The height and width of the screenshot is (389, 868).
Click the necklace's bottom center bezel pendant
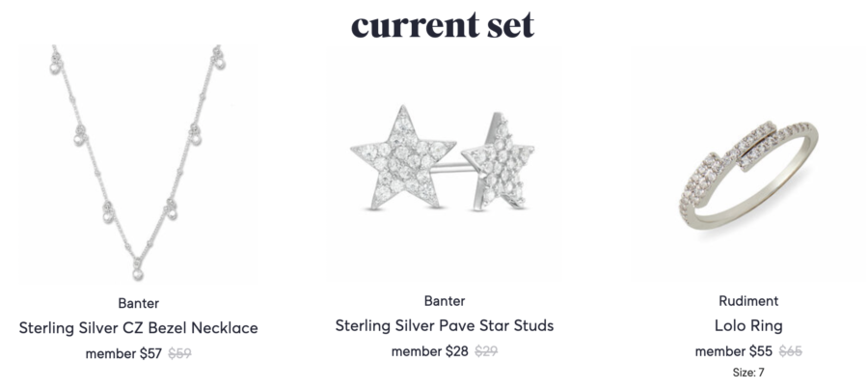pos(137,272)
